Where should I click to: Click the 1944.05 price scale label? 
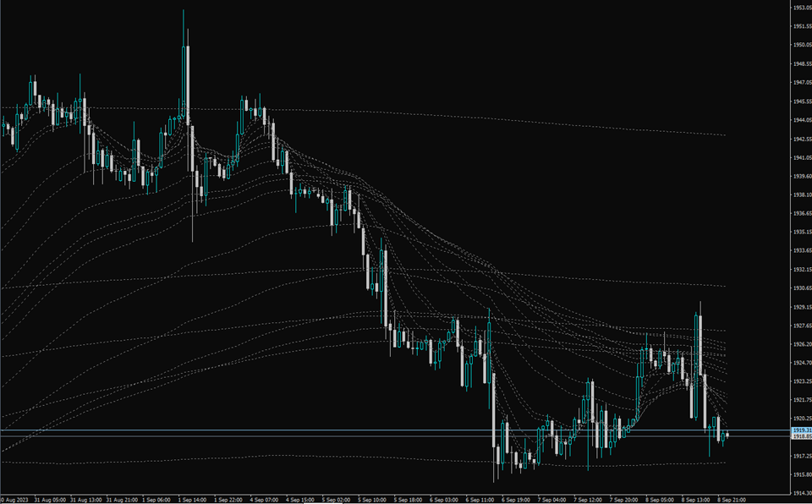click(803, 120)
